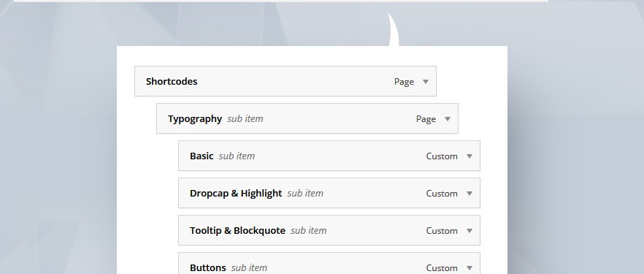Viewport: 644px width, 274px height.
Task: Expand Tooltip & Blockquote settings arrow
Action: click(469, 231)
